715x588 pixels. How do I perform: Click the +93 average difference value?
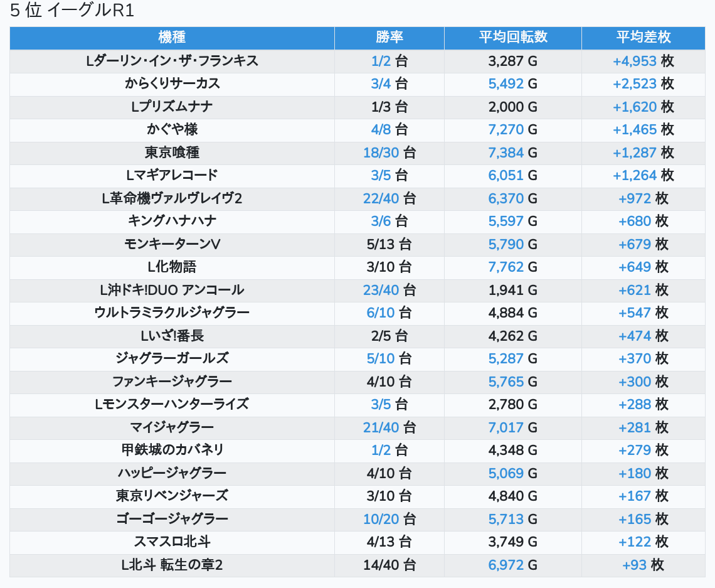[x=635, y=565]
